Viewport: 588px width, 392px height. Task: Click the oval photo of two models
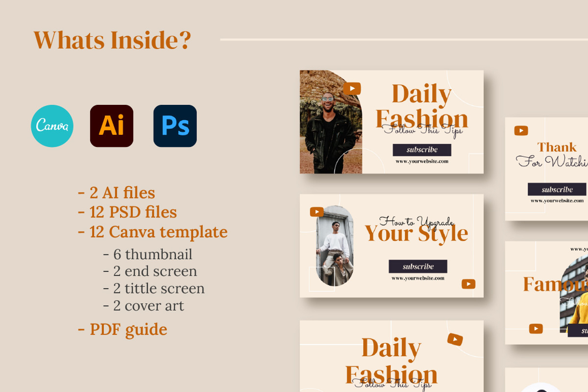(x=335, y=246)
